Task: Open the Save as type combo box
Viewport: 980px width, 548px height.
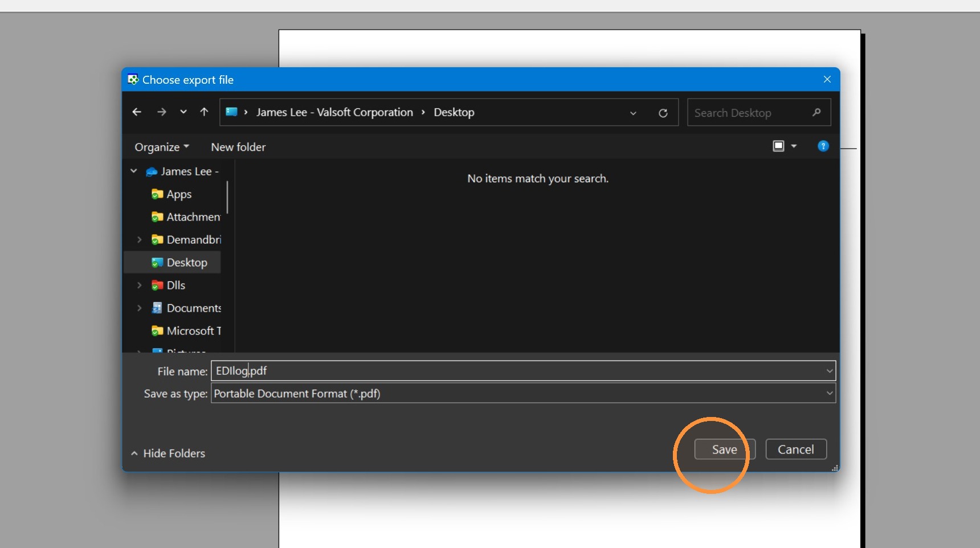Action: (x=523, y=393)
